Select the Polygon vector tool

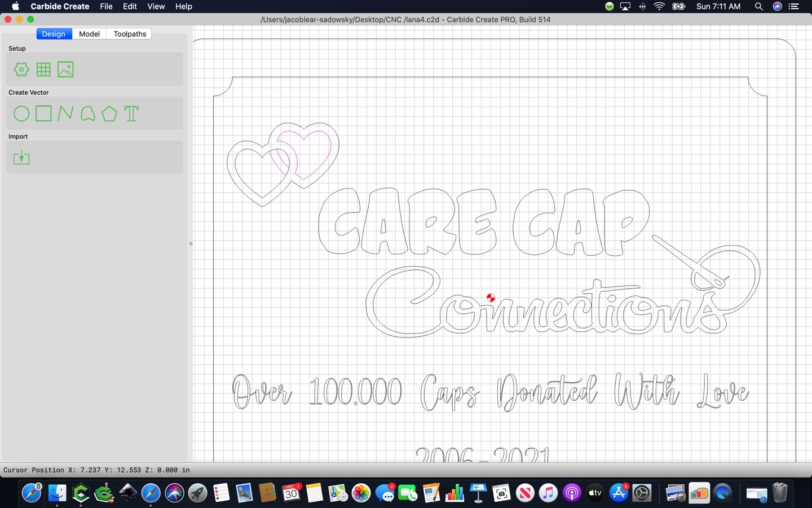109,113
